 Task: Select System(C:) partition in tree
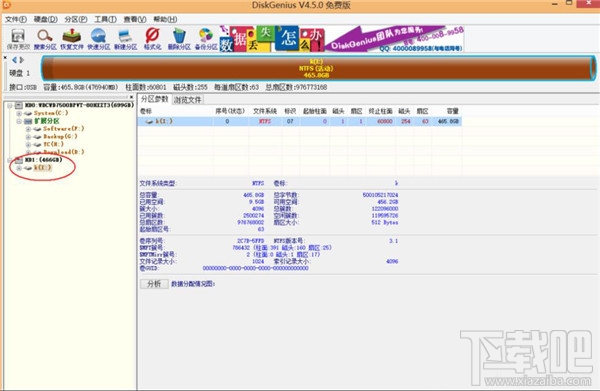point(51,113)
